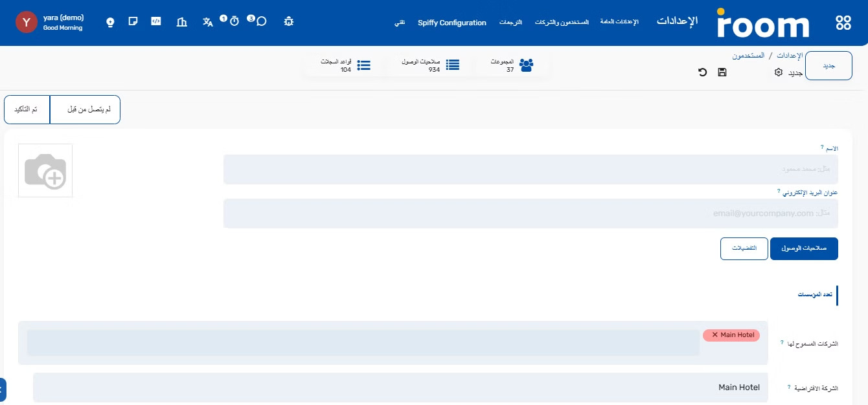This screenshot has height=405, width=868.
Task: Open the yara (demo) user menu
Action: (51, 22)
